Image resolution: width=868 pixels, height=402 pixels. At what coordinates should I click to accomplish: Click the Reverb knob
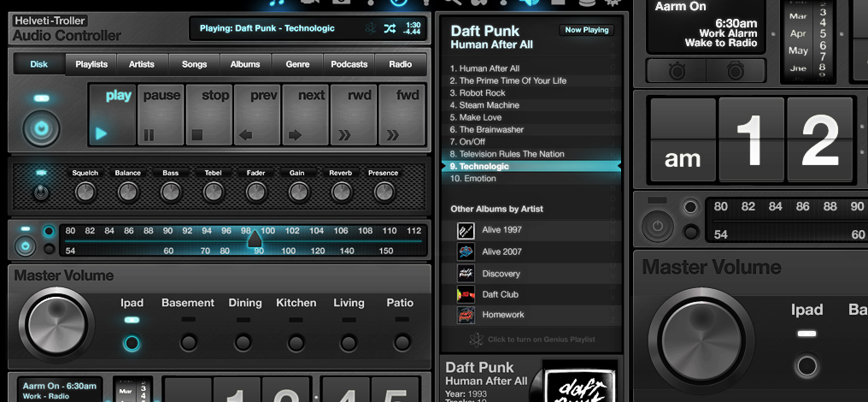click(341, 192)
